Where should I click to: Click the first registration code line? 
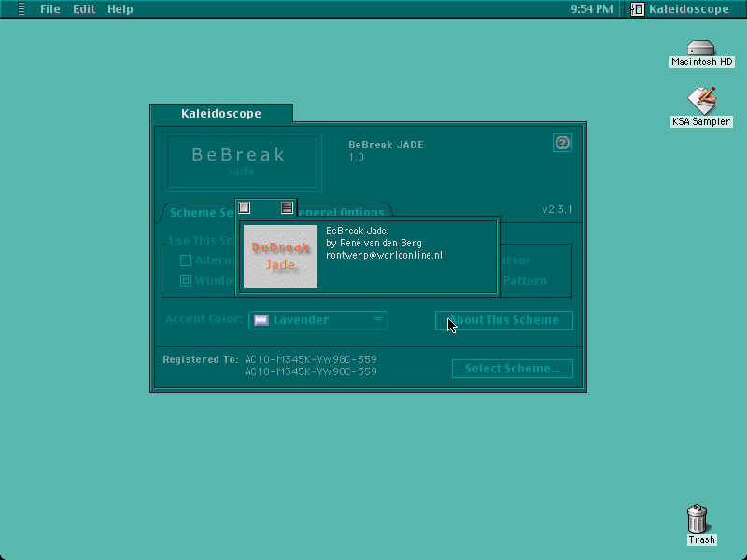(311, 359)
